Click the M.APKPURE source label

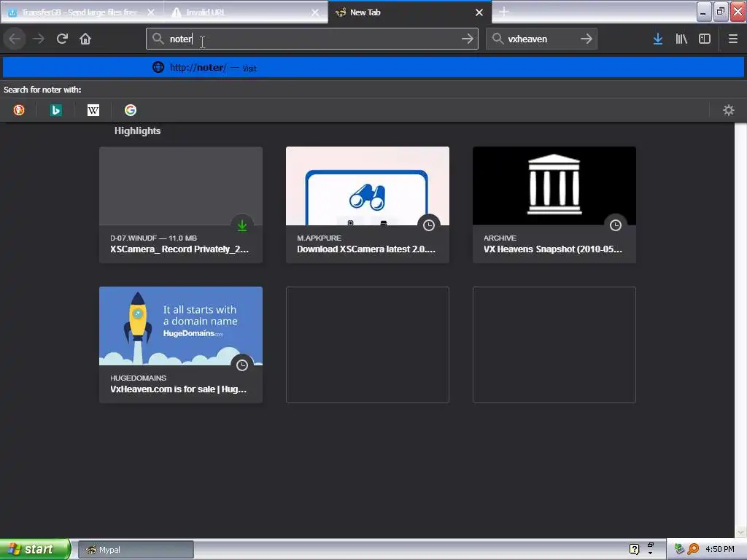coord(320,238)
